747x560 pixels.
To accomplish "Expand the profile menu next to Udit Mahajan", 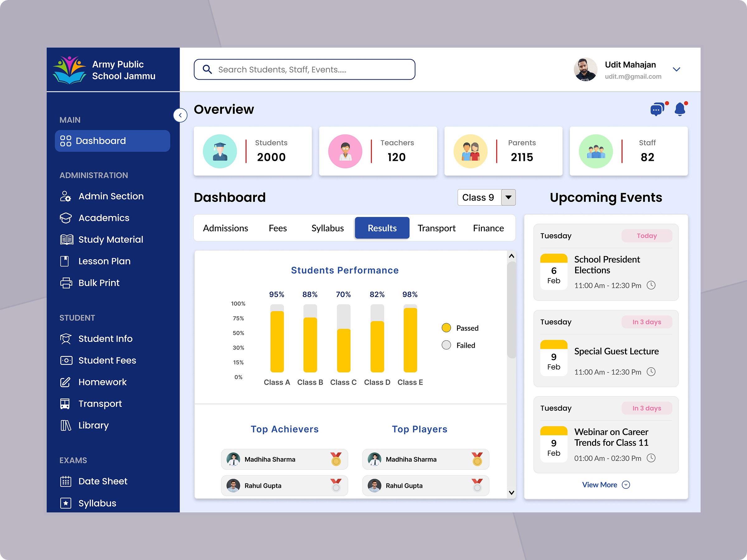I will tap(677, 69).
